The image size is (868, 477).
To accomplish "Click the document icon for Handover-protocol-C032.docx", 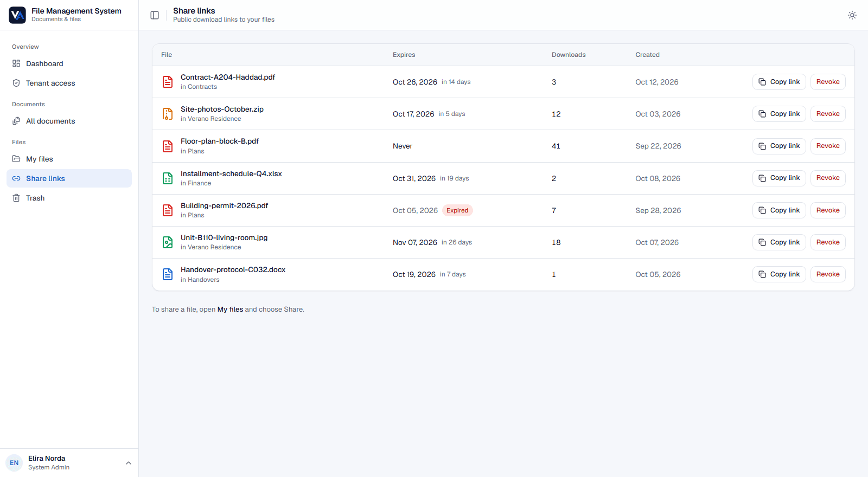I will pos(168,274).
